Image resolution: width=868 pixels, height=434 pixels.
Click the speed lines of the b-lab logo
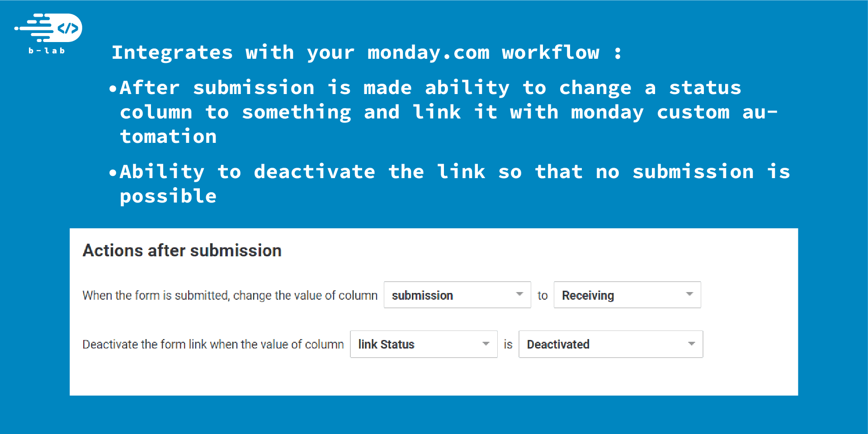coord(34,28)
